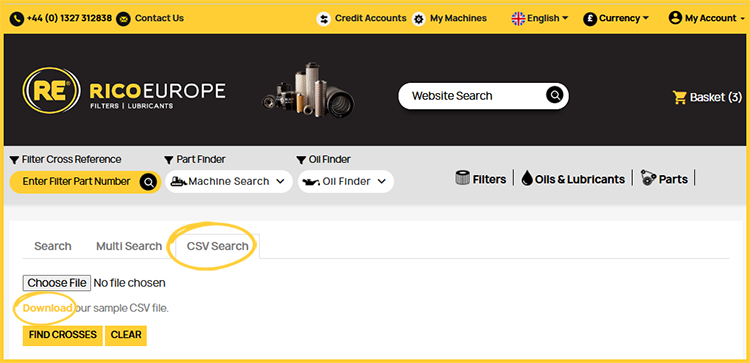Click the RICOEUROPE Filters Lubricants wordmark
Image resolution: width=750 pixels, height=363 pixels.
coord(157,95)
